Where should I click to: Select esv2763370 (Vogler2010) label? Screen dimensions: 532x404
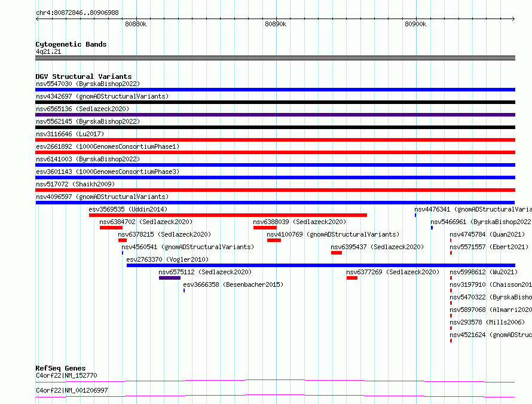167,259
